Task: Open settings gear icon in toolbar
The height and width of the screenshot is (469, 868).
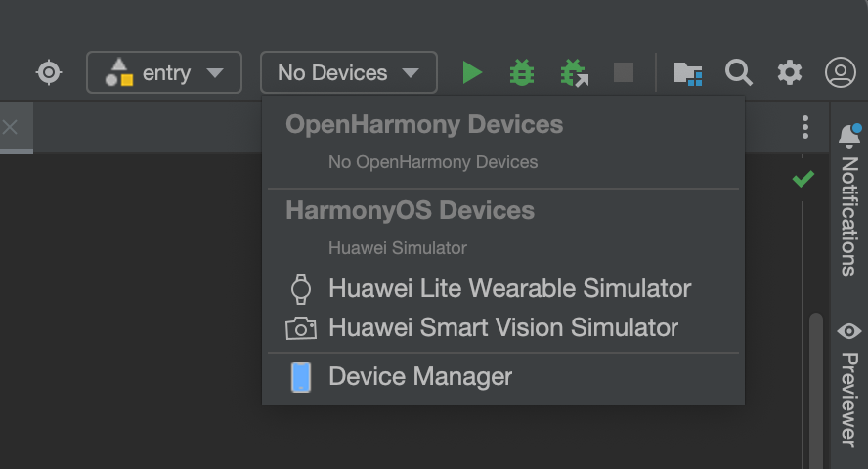Action: pyautogui.click(x=790, y=72)
